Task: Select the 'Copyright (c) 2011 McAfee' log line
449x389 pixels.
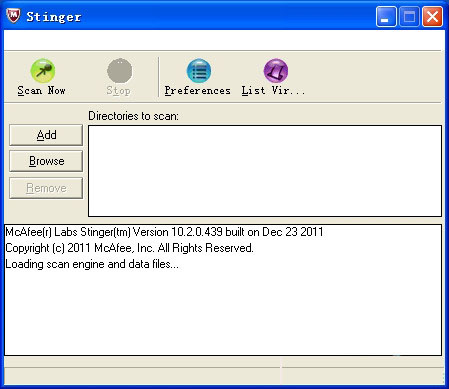Action: (129, 248)
